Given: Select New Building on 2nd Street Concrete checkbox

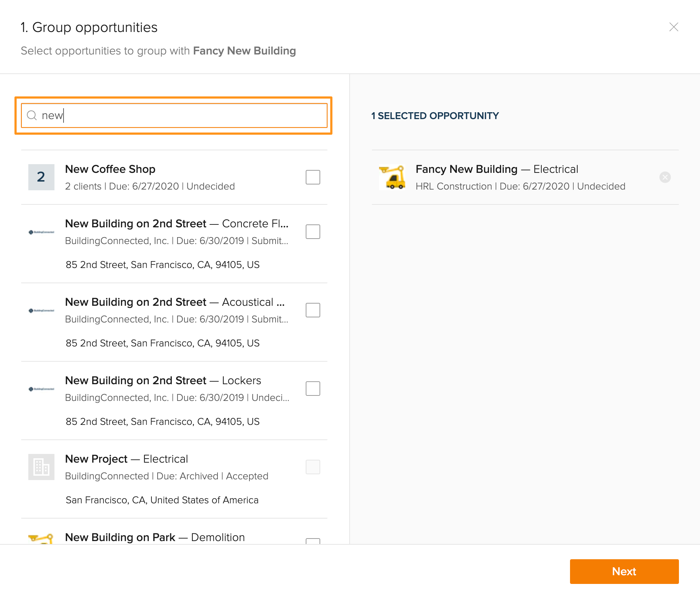Looking at the screenshot, I should pos(313,232).
